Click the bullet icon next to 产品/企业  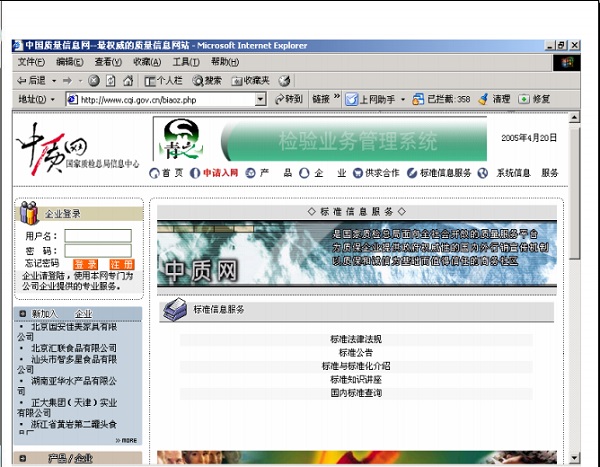[x=23, y=458]
